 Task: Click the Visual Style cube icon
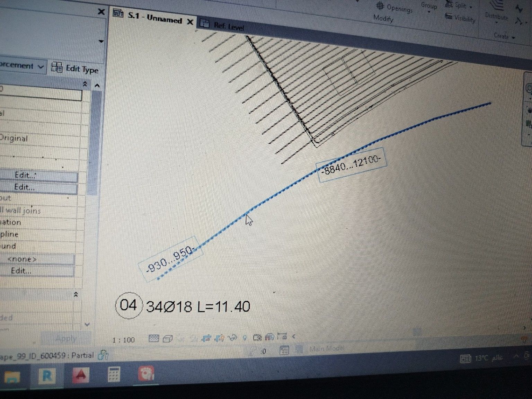(x=168, y=338)
